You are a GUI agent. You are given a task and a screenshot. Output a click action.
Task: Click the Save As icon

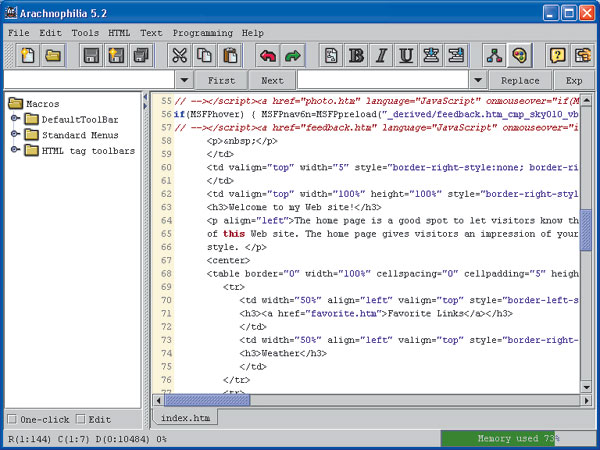(116, 55)
